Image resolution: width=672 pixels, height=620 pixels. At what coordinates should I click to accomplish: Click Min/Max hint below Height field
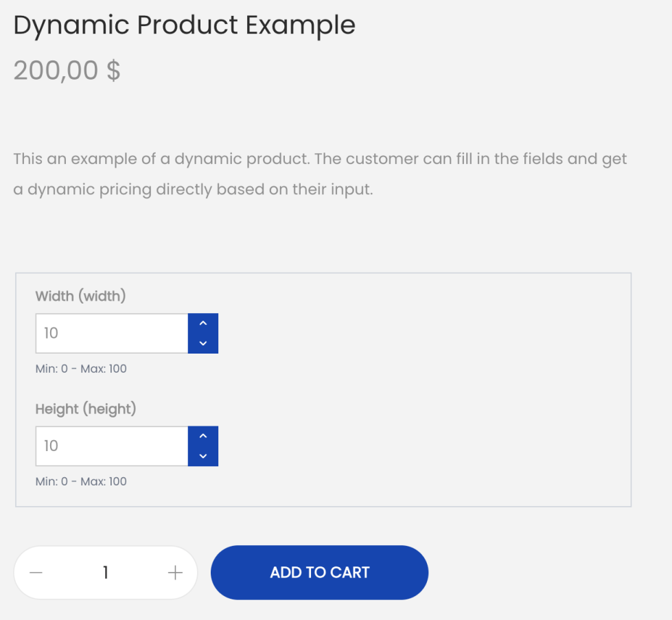[x=81, y=481]
